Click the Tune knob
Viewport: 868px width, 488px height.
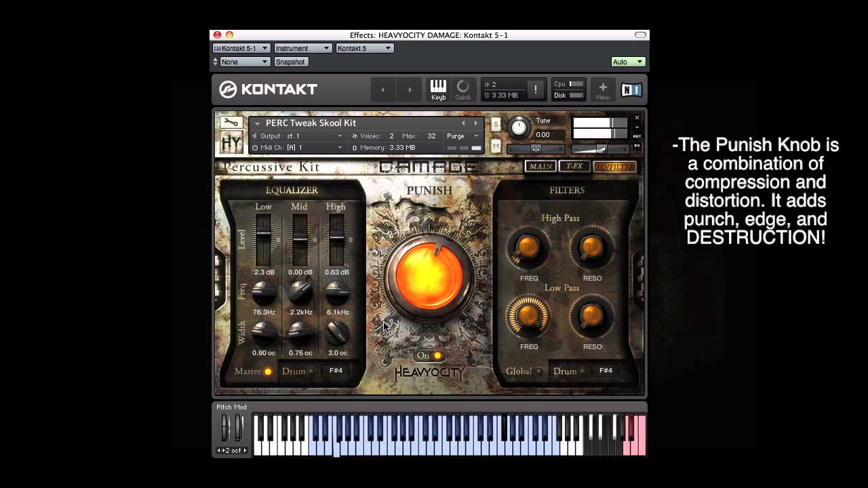518,127
